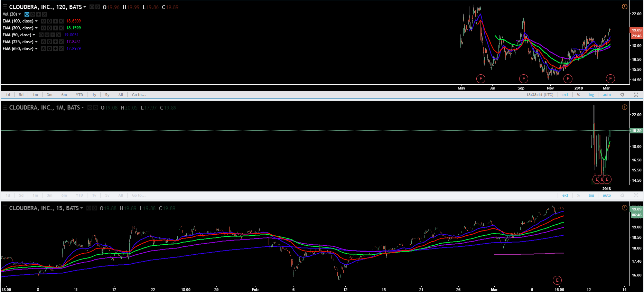
Task: Click the alert icon on the 1M chart
Action: [x=624, y=107]
